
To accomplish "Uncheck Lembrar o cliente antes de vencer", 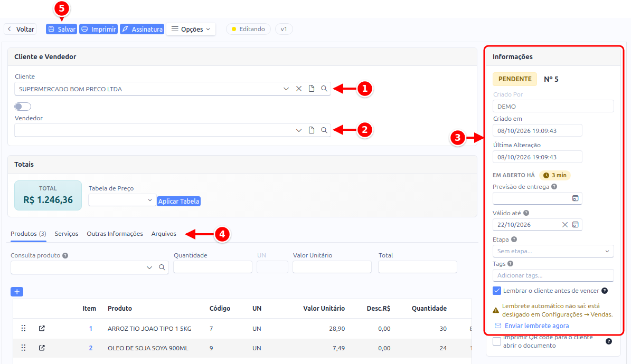I will (497, 290).
